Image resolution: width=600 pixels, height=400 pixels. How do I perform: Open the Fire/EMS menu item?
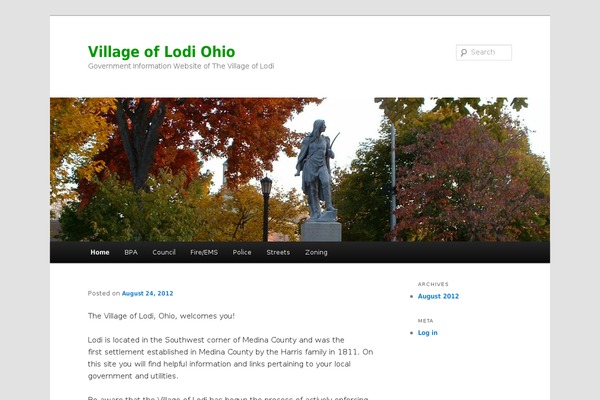tap(204, 252)
